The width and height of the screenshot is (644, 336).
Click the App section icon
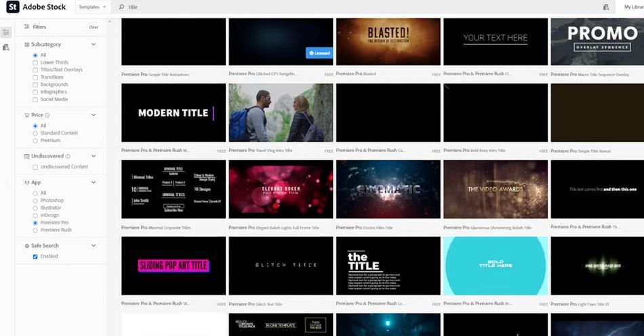point(26,183)
